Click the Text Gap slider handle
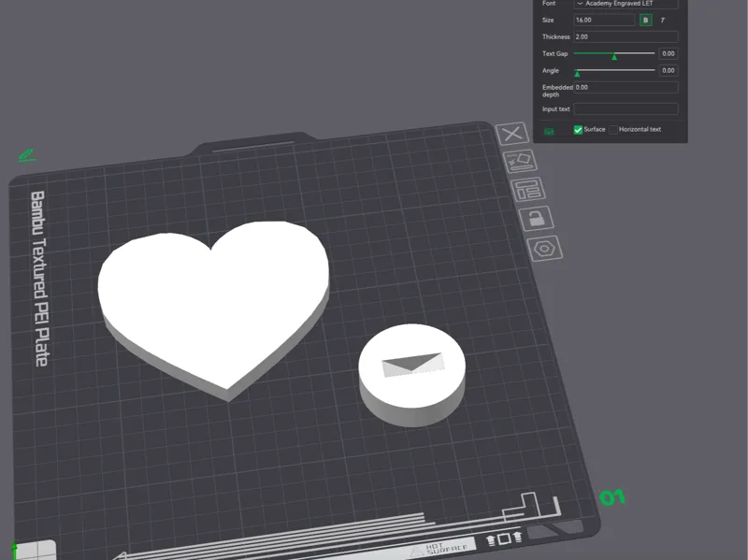Image resolution: width=748 pixels, height=560 pixels. coord(614,57)
